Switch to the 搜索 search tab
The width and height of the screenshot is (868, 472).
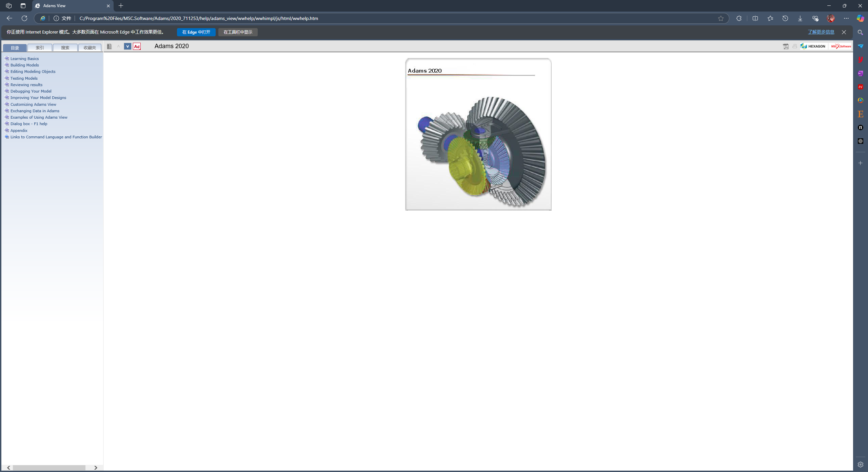point(65,48)
